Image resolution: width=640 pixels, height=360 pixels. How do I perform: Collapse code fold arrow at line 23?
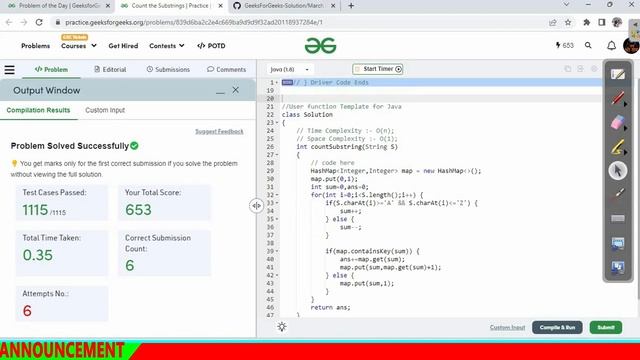click(277, 122)
